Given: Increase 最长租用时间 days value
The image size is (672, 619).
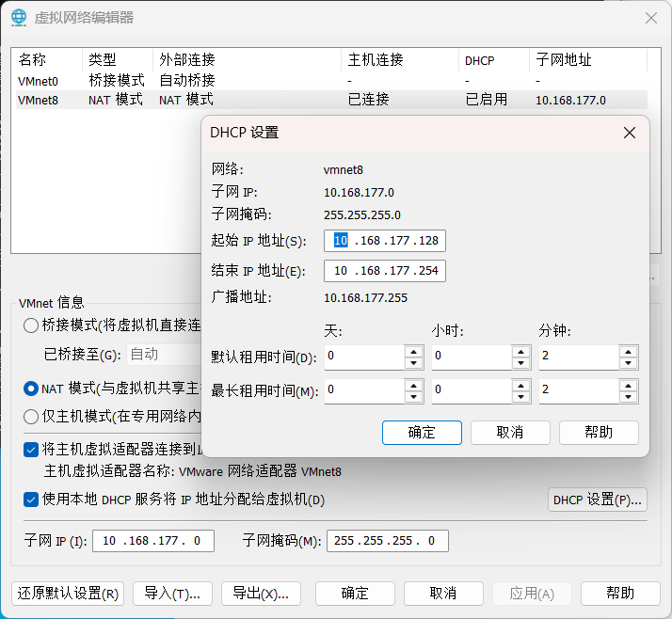Looking at the screenshot, I should [x=413, y=386].
